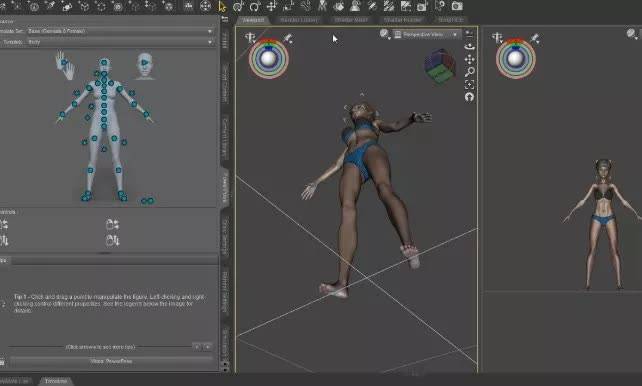Click the manipulator icon in center viewport corner
The height and width of the screenshot is (386, 642).
pos(250,38)
